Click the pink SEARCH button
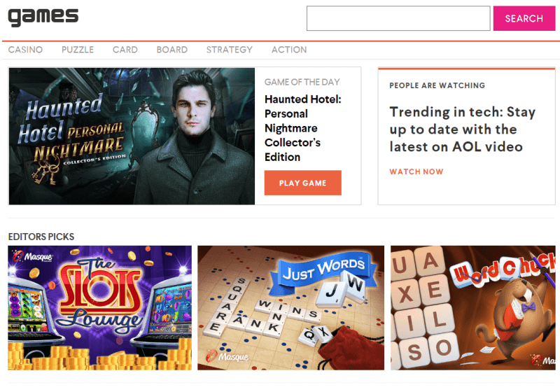 [x=524, y=18]
